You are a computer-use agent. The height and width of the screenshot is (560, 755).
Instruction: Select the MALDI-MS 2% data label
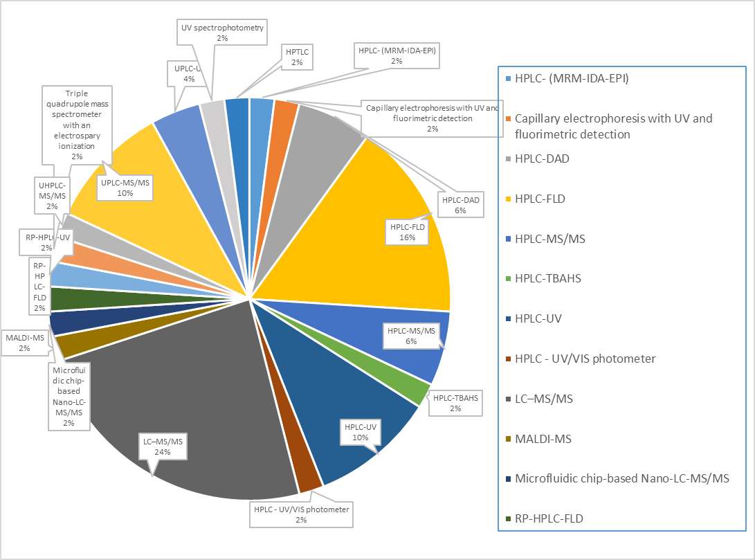[x=24, y=343]
